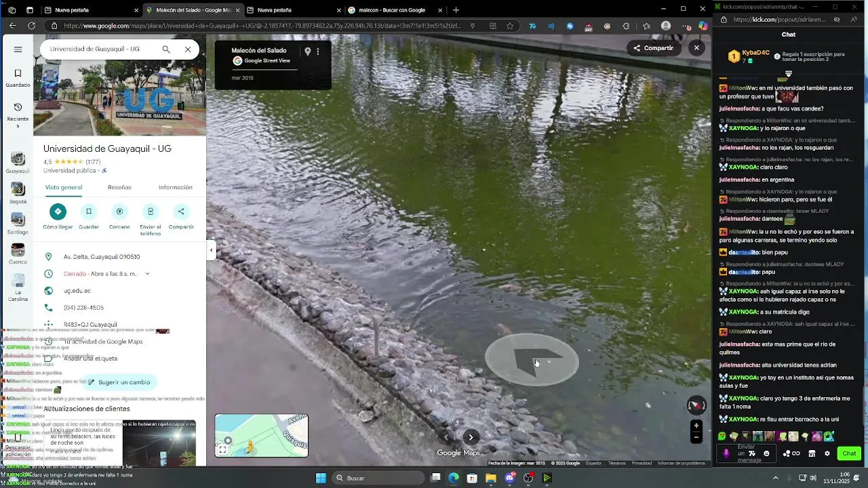Screen dimensions: 868x488
Task: Close Street View with the X button
Action: pyautogui.click(x=696, y=48)
